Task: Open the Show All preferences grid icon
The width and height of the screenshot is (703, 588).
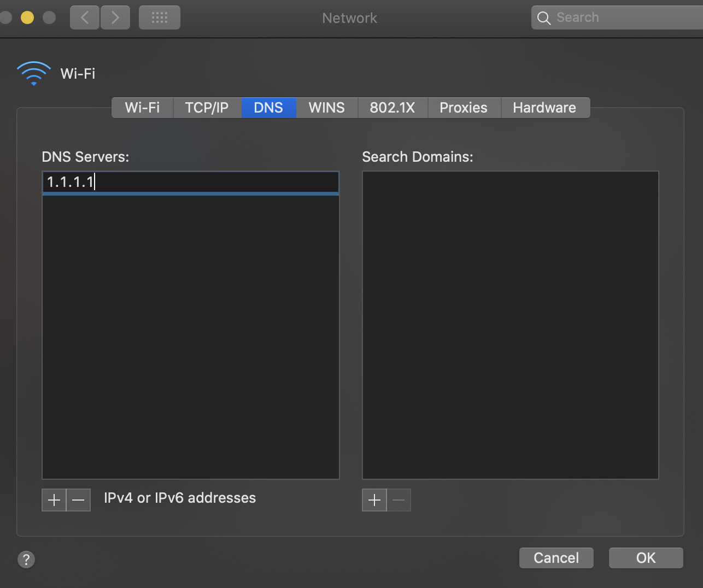Action: coord(159,17)
